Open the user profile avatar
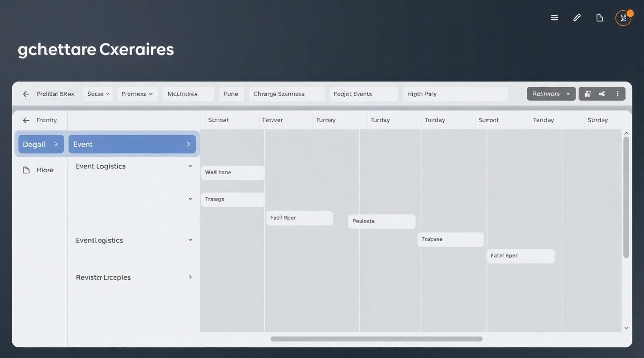Viewport: 644px width, 358px height. tap(623, 18)
